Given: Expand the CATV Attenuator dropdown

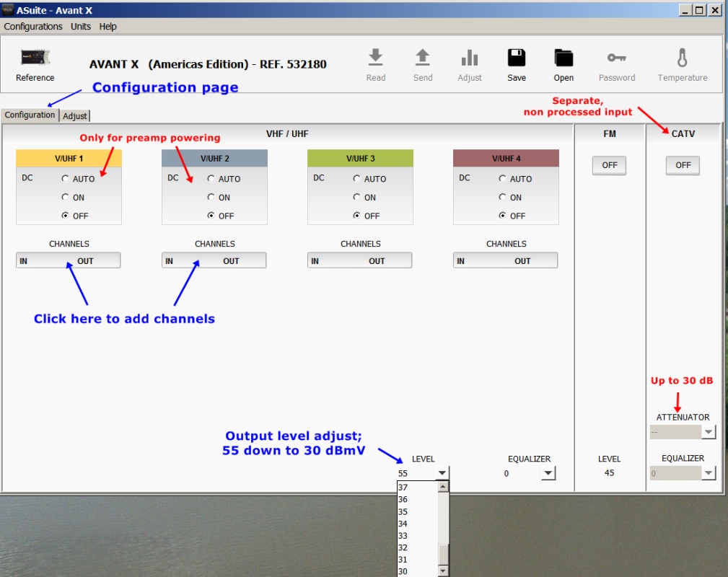Looking at the screenshot, I should (709, 432).
